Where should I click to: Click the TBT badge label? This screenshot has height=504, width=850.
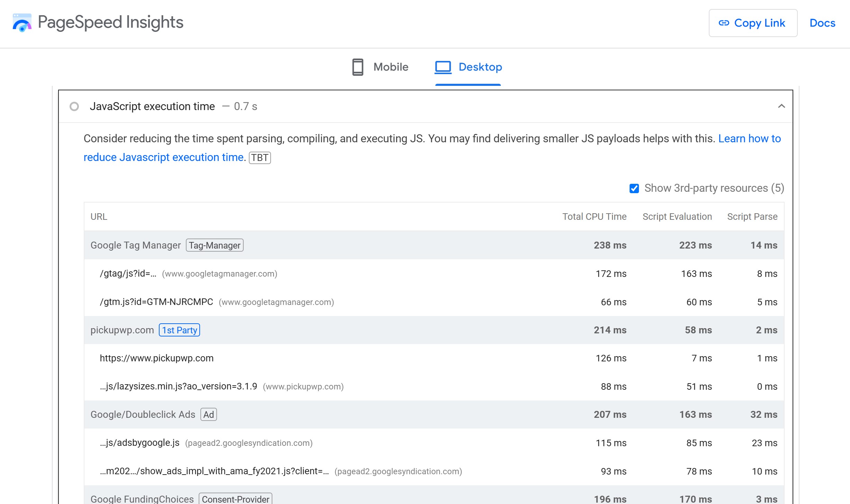pyautogui.click(x=259, y=157)
